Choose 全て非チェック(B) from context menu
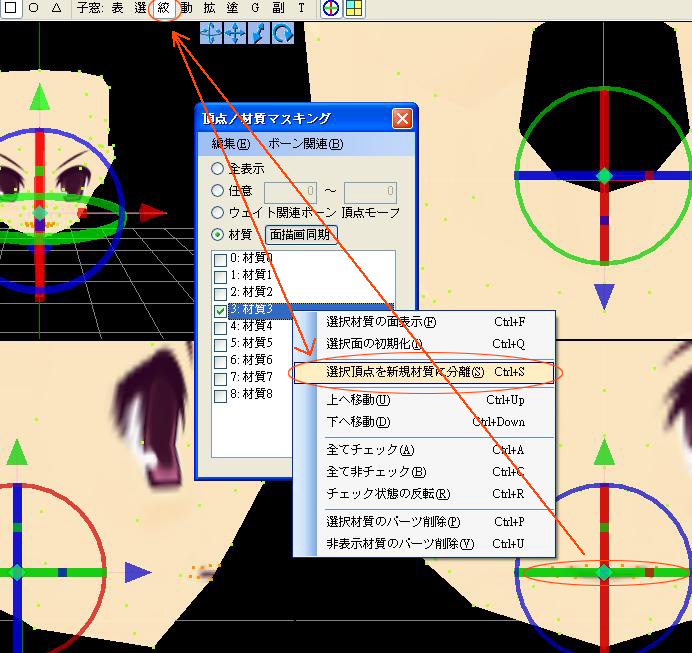 coord(424,472)
